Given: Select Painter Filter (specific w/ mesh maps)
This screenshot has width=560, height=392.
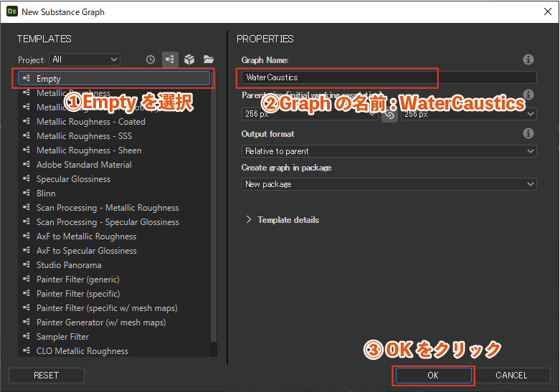Looking at the screenshot, I should coord(114,307).
